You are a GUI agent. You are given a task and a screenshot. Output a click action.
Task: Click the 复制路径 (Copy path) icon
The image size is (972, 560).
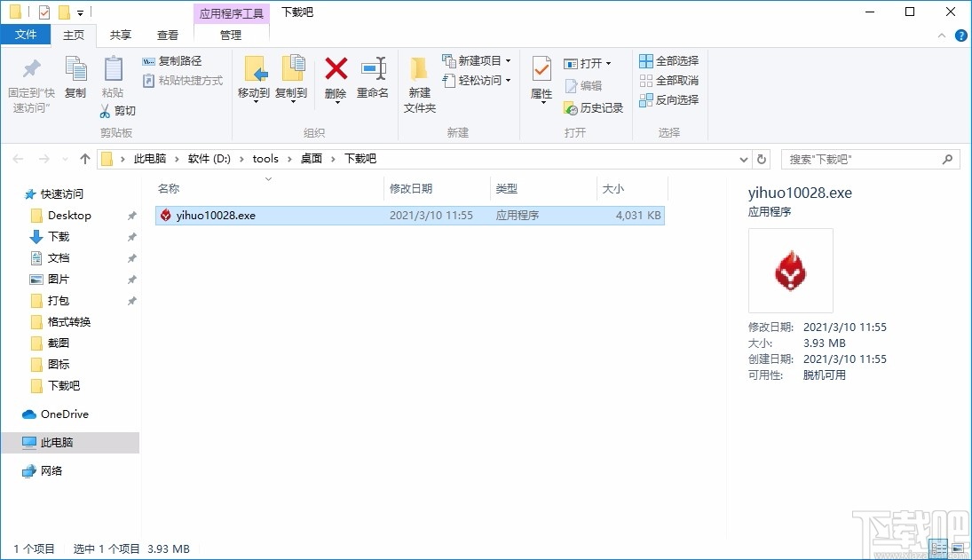click(x=176, y=62)
